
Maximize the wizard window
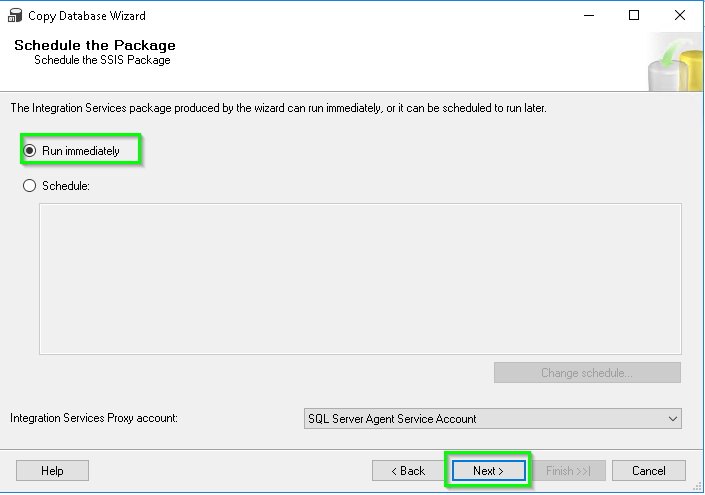(634, 16)
